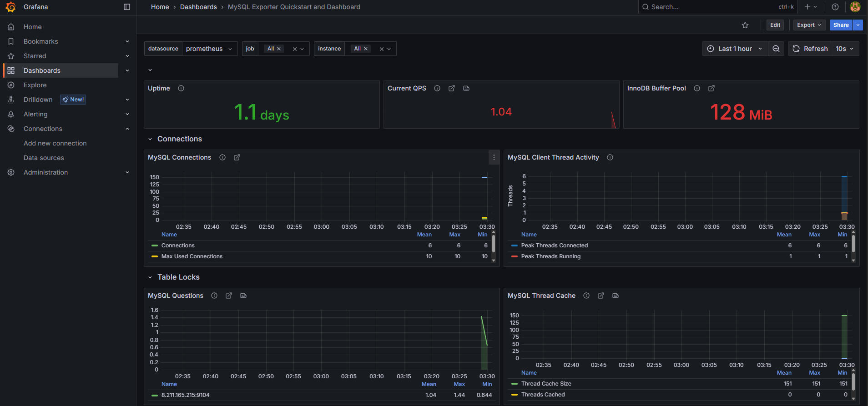The image size is (868, 406).
Task: Collapse the Connections sidebar section chevron
Action: pyautogui.click(x=127, y=129)
